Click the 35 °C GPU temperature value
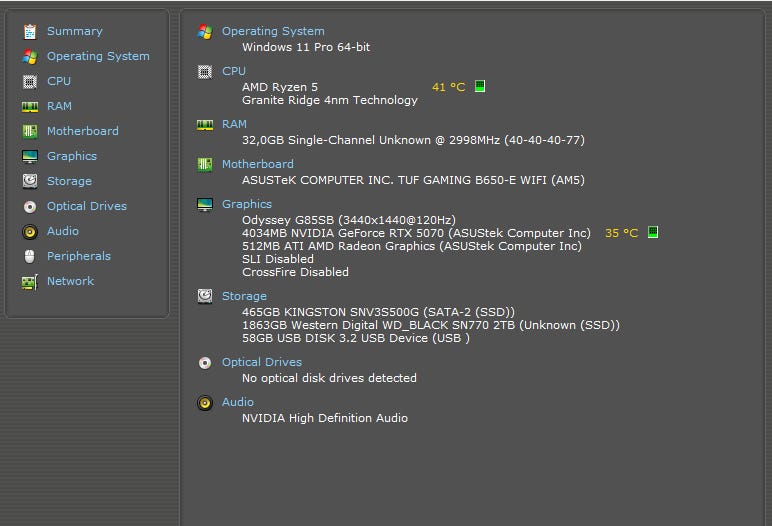772x526 pixels. pyautogui.click(x=621, y=233)
